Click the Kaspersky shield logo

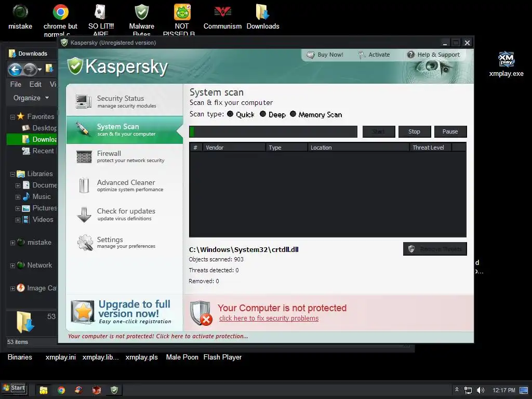coord(75,66)
